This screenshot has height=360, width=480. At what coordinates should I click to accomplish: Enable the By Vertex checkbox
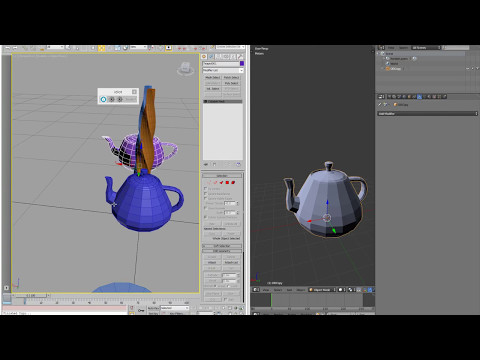(x=206, y=189)
